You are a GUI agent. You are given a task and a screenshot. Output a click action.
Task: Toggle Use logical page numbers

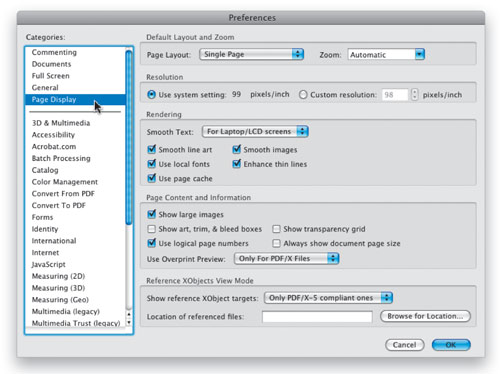(152, 243)
